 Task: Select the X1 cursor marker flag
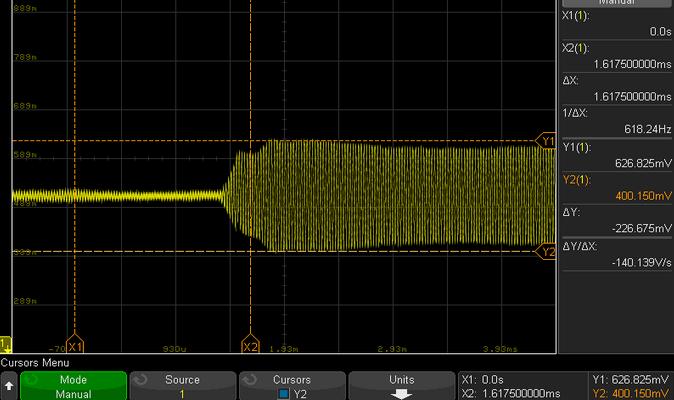click(75, 344)
